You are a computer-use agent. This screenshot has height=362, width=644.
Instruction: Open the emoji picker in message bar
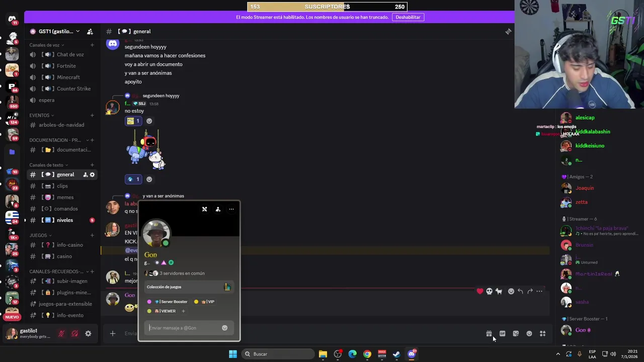[x=529, y=333]
